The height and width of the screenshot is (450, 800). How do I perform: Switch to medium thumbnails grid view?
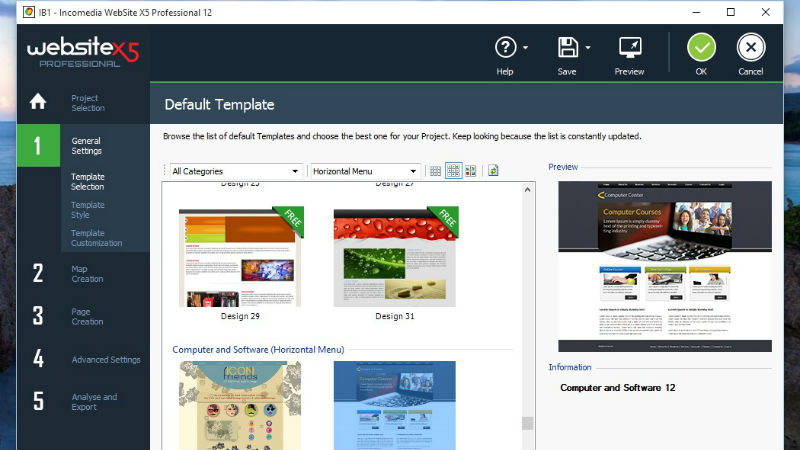click(x=453, y=170)
